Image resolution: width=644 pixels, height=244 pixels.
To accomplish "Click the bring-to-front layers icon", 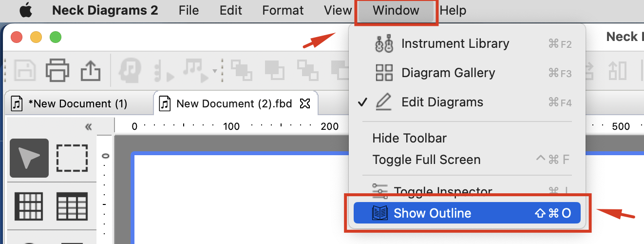I will click(x=242, y=70).
